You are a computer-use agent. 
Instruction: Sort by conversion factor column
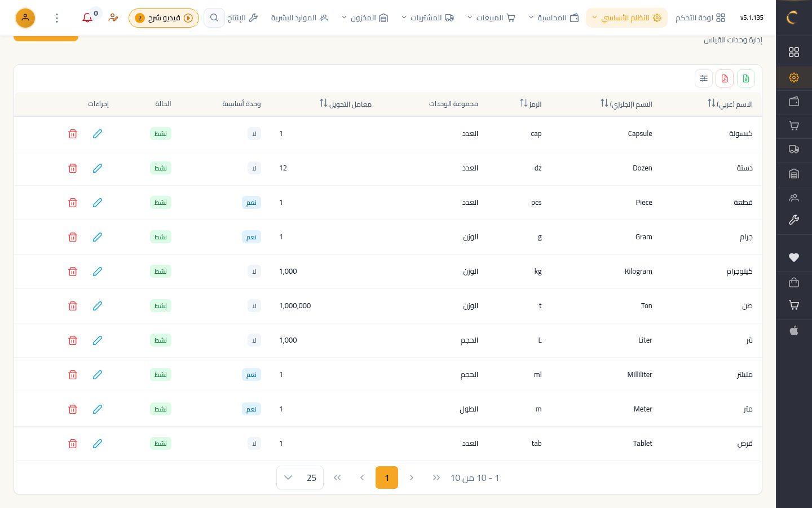point(346,104)
